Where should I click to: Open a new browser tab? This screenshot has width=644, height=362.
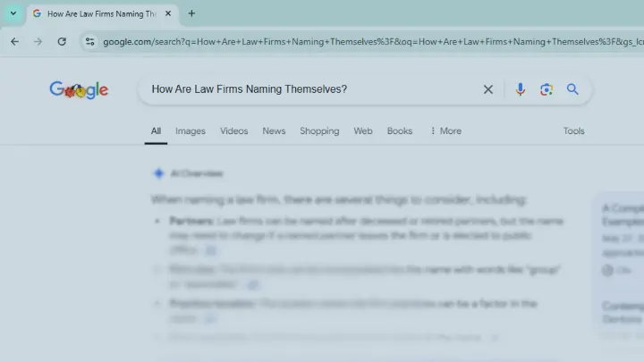[x=191, y=13]
